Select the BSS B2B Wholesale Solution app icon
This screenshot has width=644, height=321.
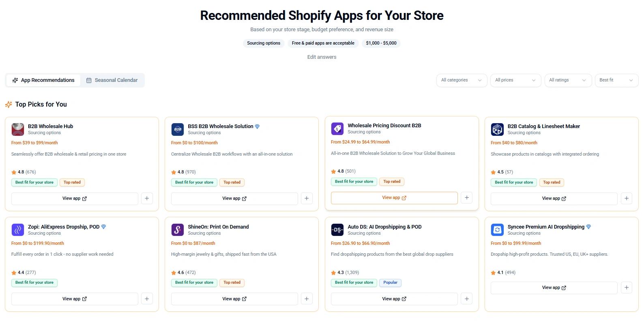click(177, 129)
